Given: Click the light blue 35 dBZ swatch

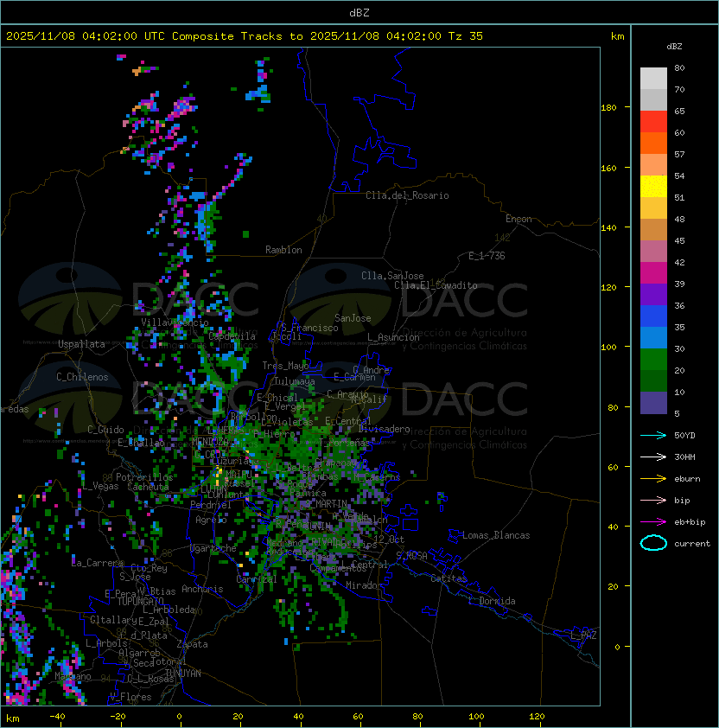Looking at the screenshot, I should 653,338.
